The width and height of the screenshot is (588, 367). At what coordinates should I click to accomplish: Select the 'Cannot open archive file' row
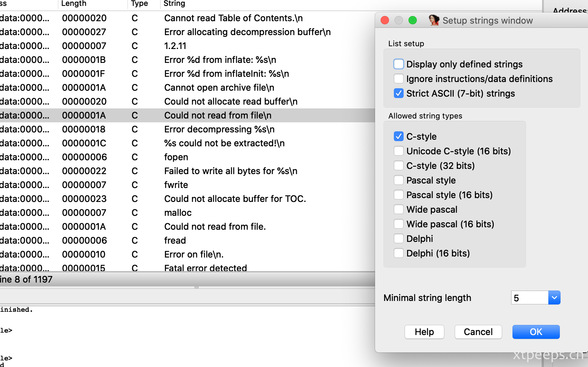pyautogui.click(x=187, y=88)
